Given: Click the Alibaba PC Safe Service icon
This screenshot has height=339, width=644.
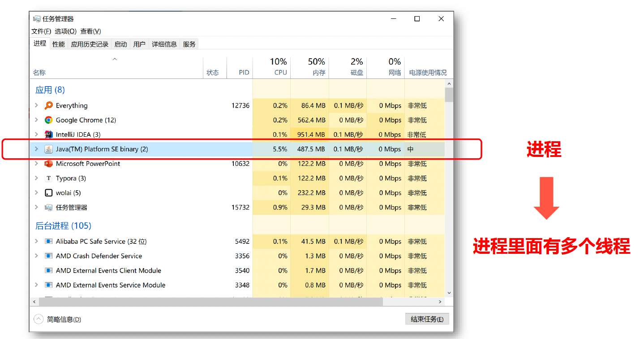Looking at the screenshot, I should coord(49,241).
